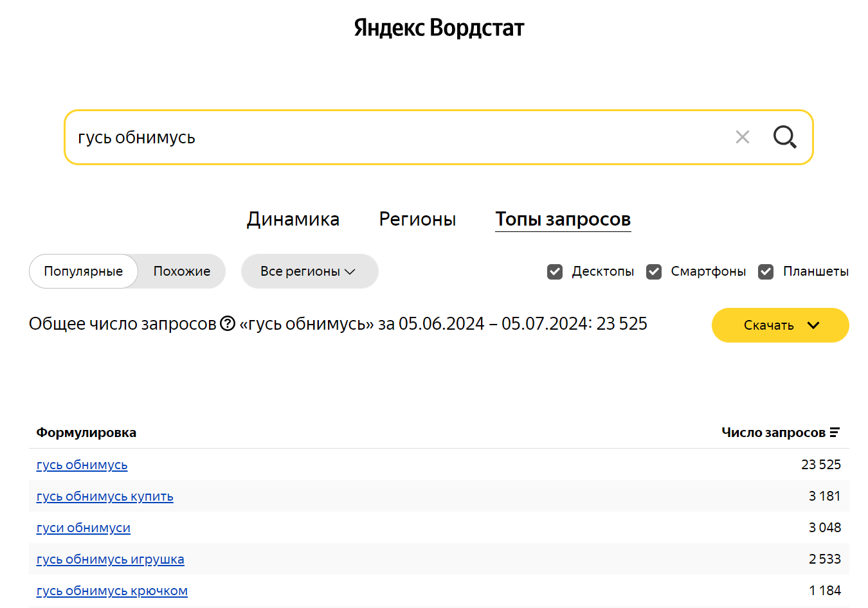Open the Все регионы dropdown

pyautogui.click(x=309, y=271)
